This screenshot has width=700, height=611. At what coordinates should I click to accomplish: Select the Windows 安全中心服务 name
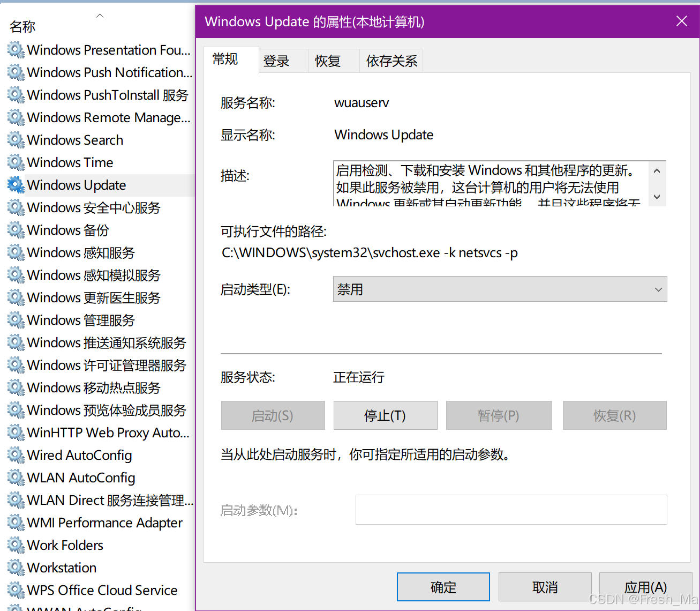[x=94, y=208]
